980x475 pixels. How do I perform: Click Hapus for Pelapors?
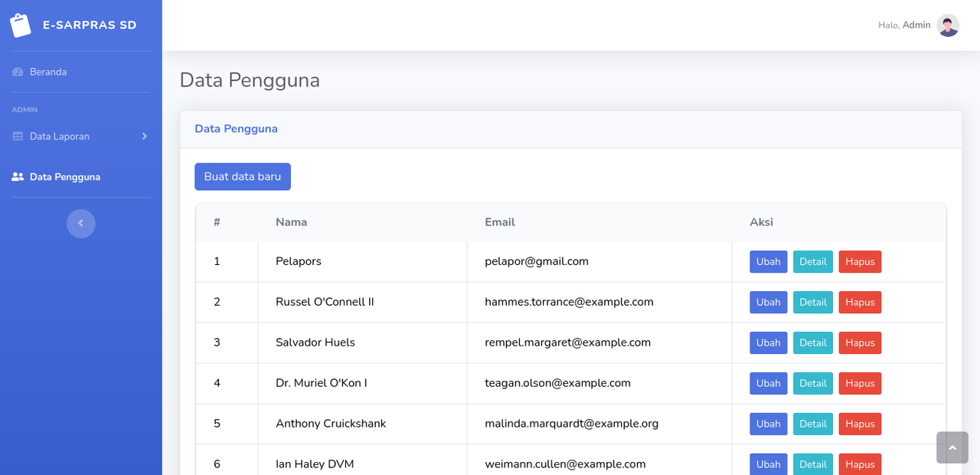coord(861,261)
